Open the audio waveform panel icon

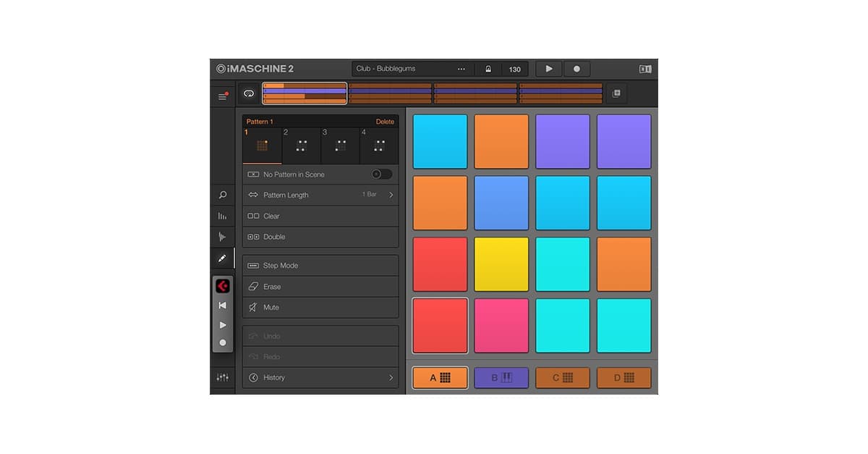[x=223, y=237]
